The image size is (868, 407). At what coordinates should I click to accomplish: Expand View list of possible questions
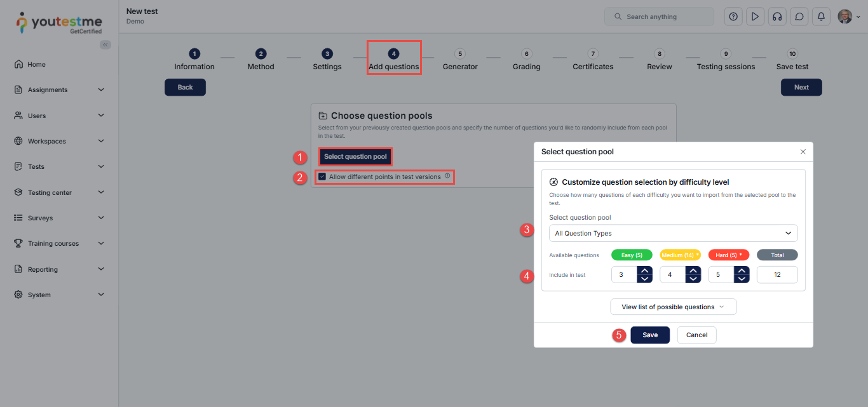[x=673, y=307]
